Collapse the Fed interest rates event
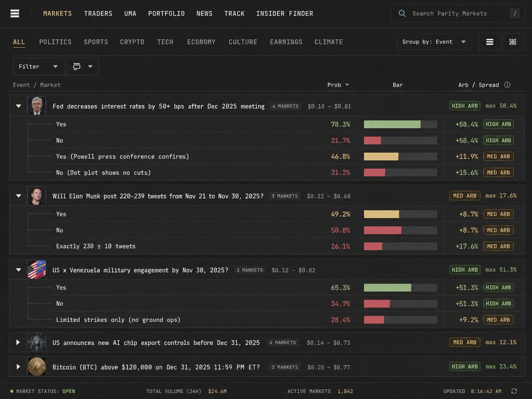 pos(18,106)
